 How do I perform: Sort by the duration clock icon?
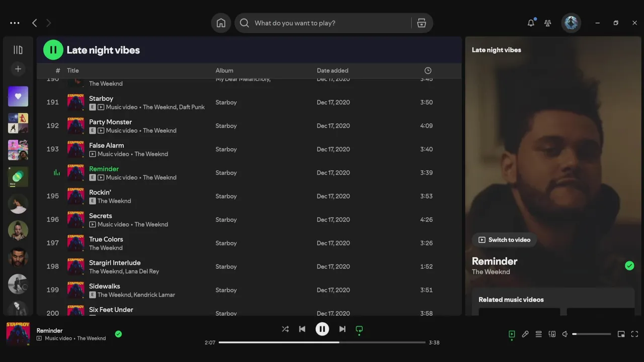[x=428, y=70]
